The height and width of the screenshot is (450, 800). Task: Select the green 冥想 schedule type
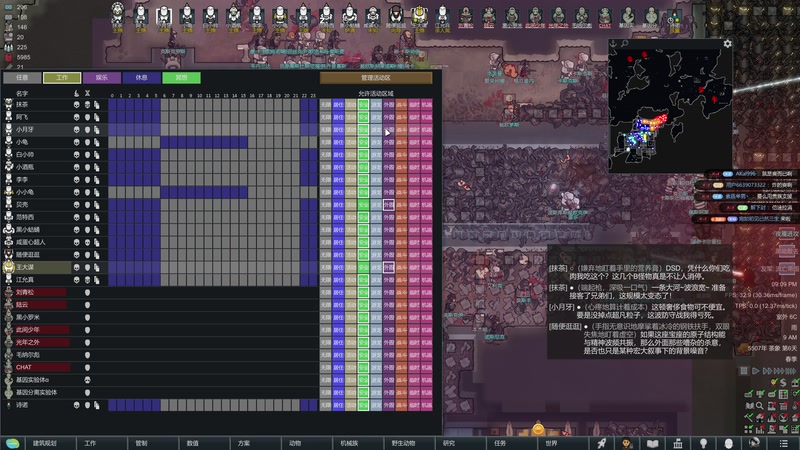point(182,78)
